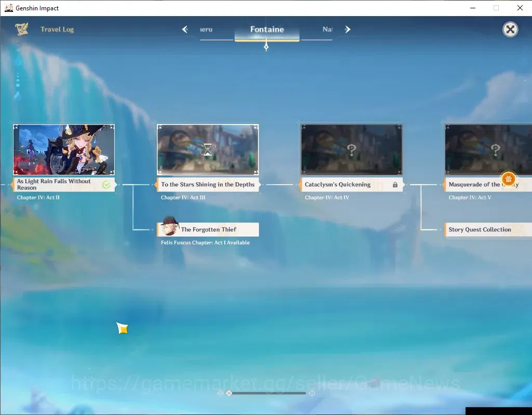This screenshot has height=415, width=532.
Task: Switch to the Natlan tab on the right
Action: tap(328, 30)
